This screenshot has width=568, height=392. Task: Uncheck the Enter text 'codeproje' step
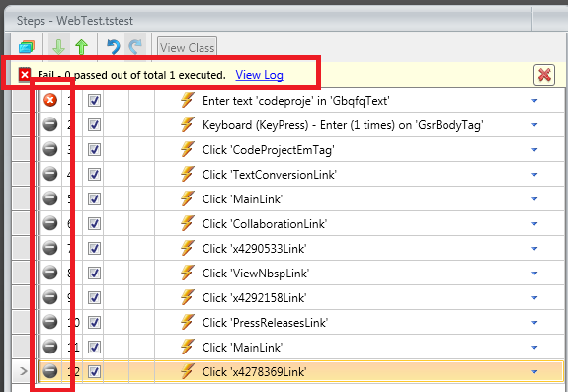(94, 101)
